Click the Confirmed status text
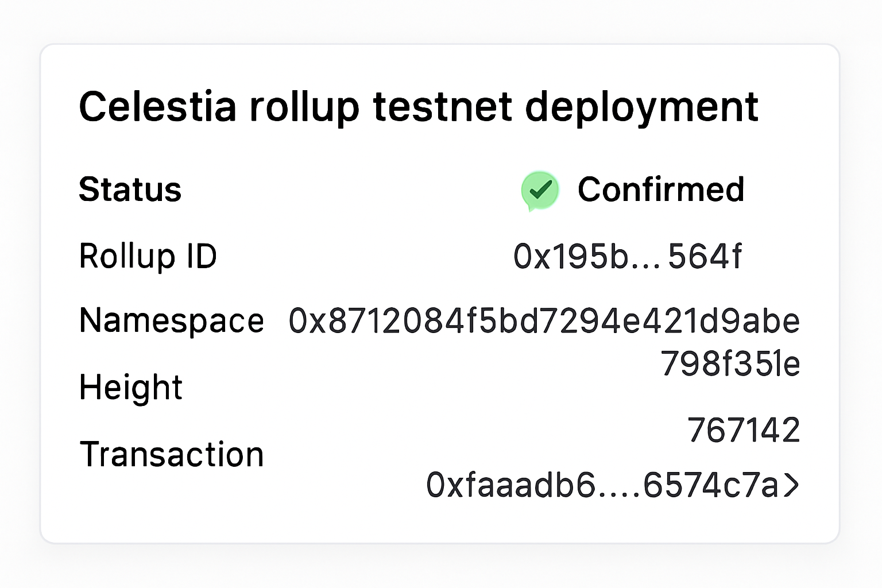882x588 pixels. [660, 189]
